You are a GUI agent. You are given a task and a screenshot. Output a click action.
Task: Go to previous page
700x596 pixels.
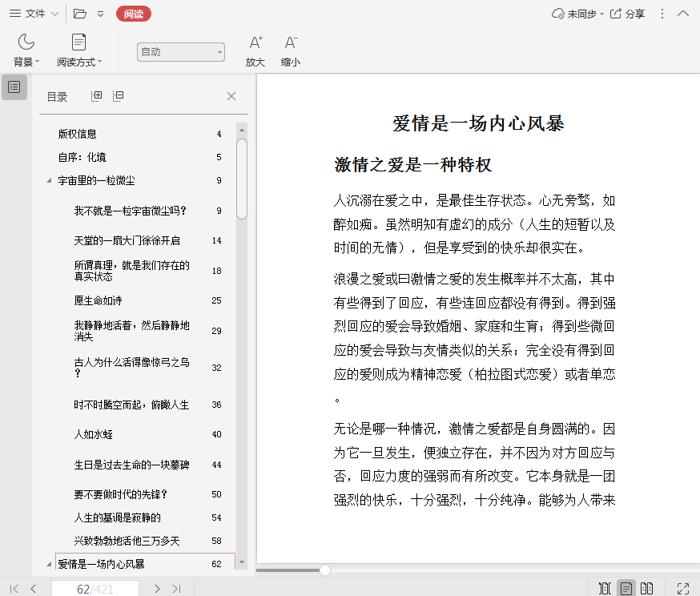click(x=34, y=589)
